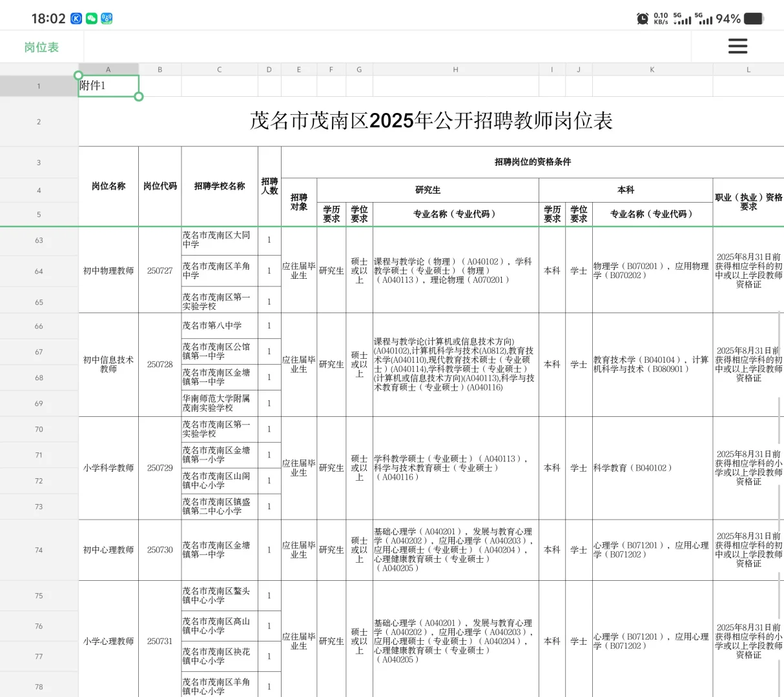Image resolution: width=784 pixels, height=697 pixels.
Task: Select row header 63
Action: tap(39, 240)
